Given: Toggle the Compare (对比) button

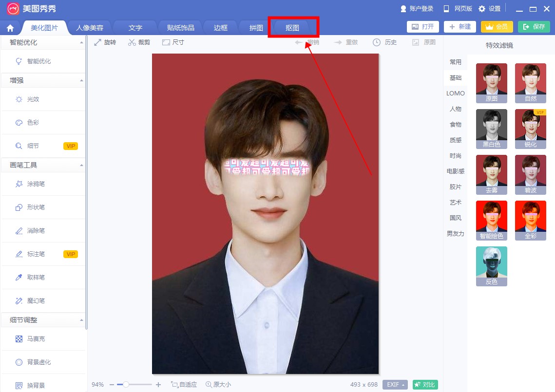Looking at the screenshot, I should pos(425,385).
